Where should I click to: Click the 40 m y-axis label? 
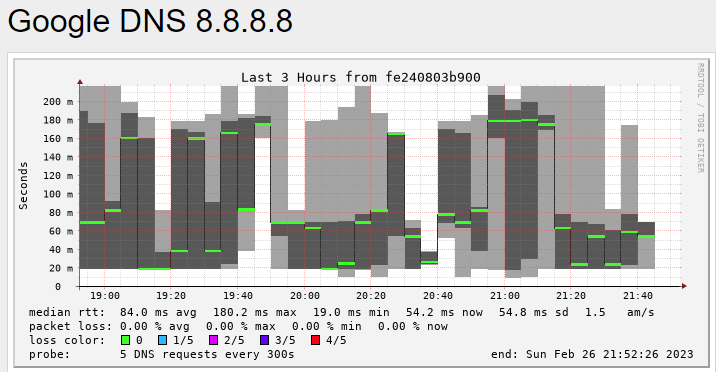(61, 250)
